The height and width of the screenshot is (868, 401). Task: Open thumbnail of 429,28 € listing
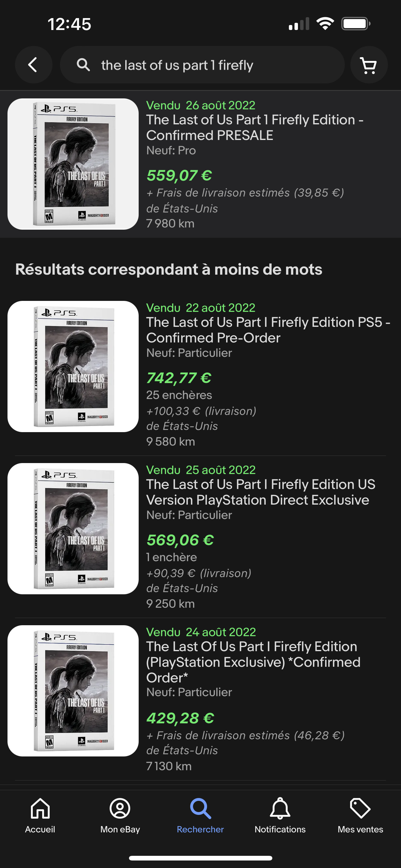73,691
